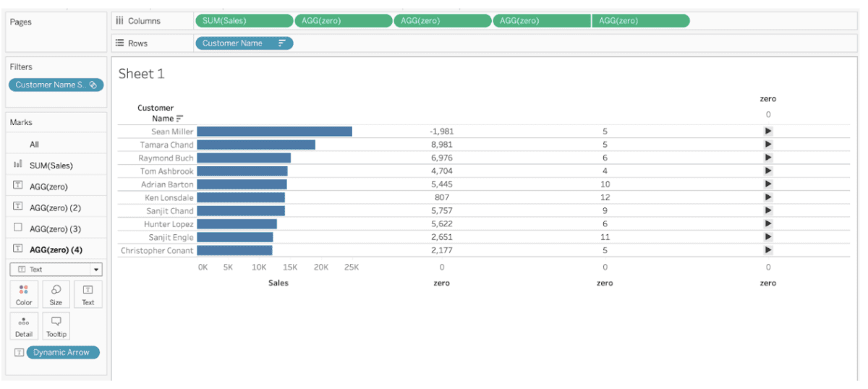Click the Pages shelf label
The height and width of the screenshot is (389, 868).
(x=20, y=22)
